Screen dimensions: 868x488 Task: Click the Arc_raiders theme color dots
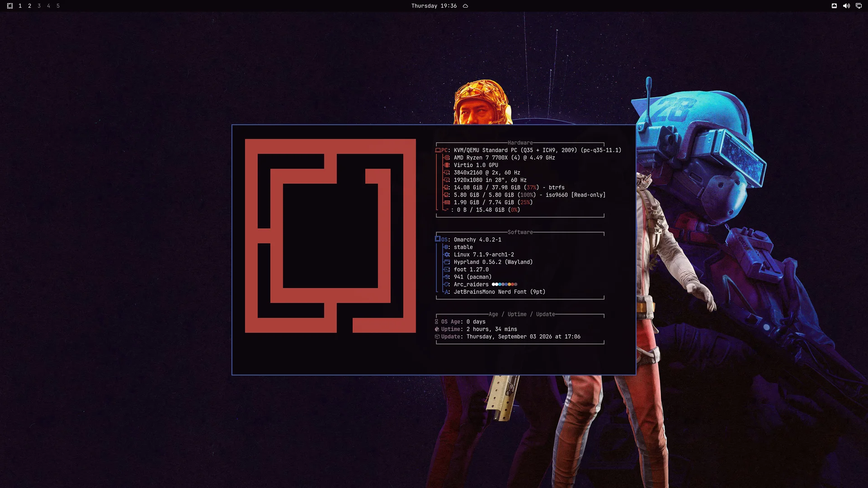point(505,284)
